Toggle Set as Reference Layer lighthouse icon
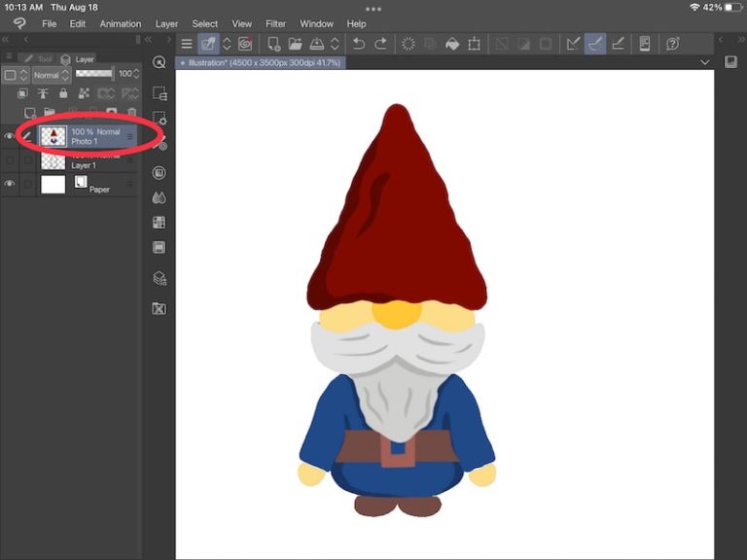 [43, 93]
